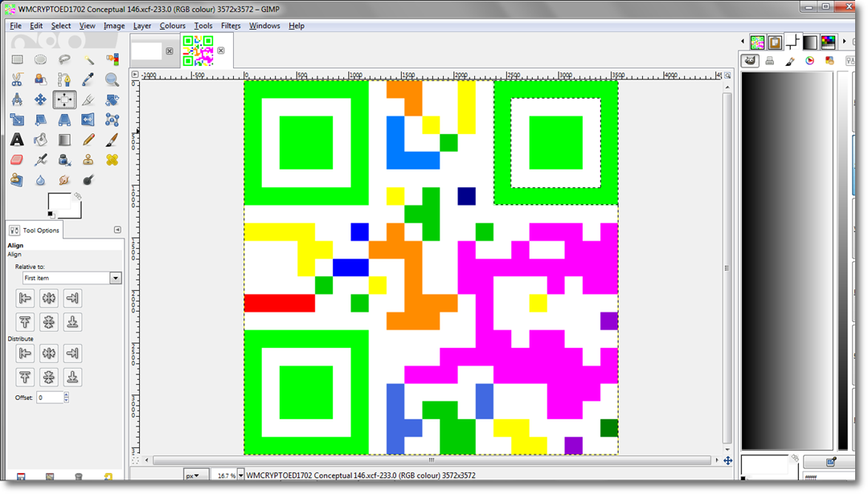Activate the Zoom magnifier tool
This screenshot has height=494, width=868.
(x=112, y=80)
